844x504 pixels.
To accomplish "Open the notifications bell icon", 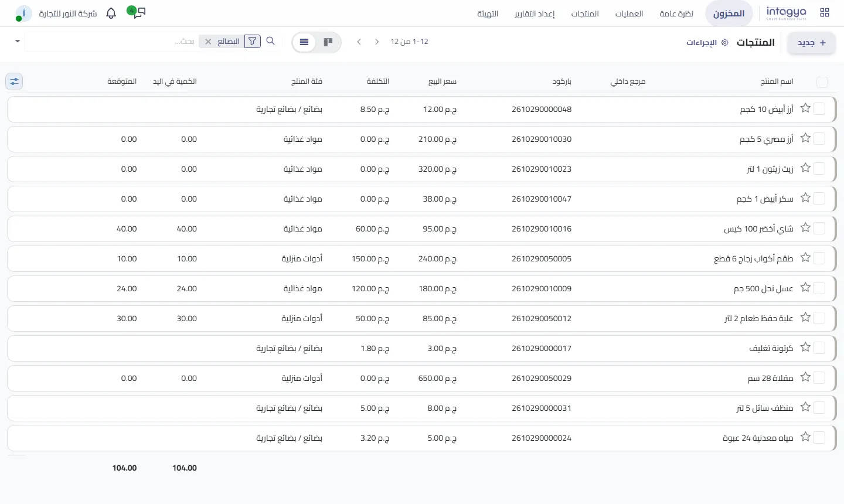I will (111, 13).
